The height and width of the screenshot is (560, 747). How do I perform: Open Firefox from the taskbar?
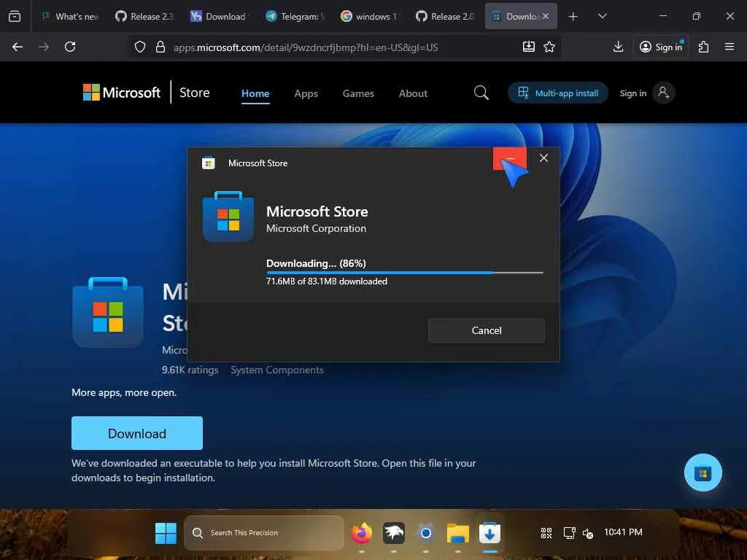pos(362,533)
